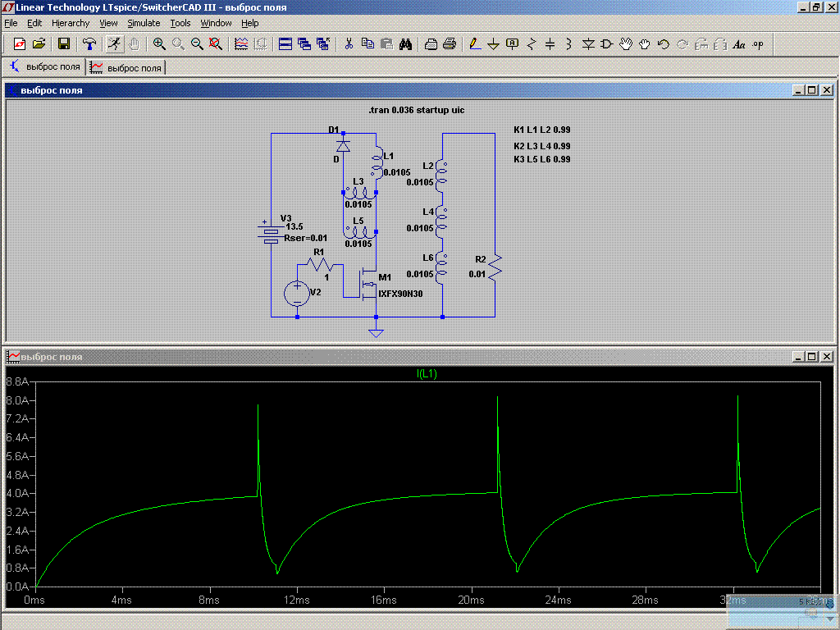840x630 pixels.
Task: Open the Simulate menu
Action: [144, 23]
